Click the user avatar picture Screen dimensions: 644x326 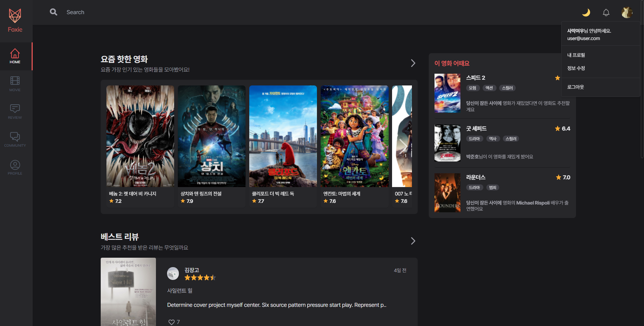click(627, 12)
